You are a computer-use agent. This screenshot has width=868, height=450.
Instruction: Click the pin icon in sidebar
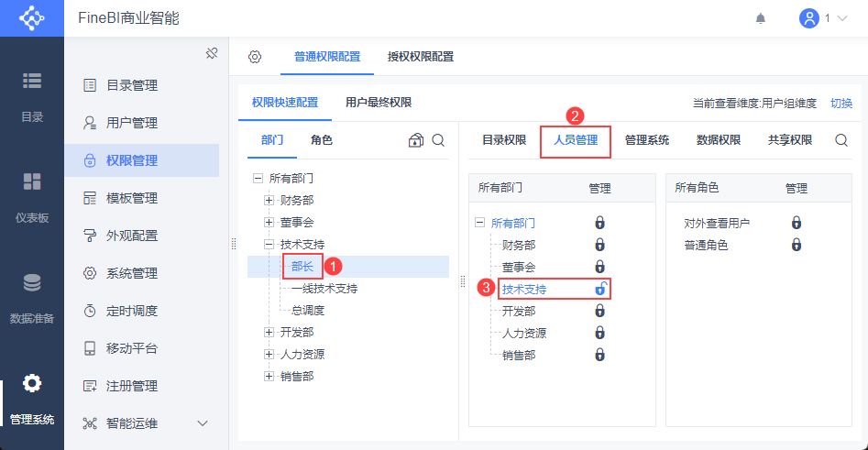click(211, 53)
